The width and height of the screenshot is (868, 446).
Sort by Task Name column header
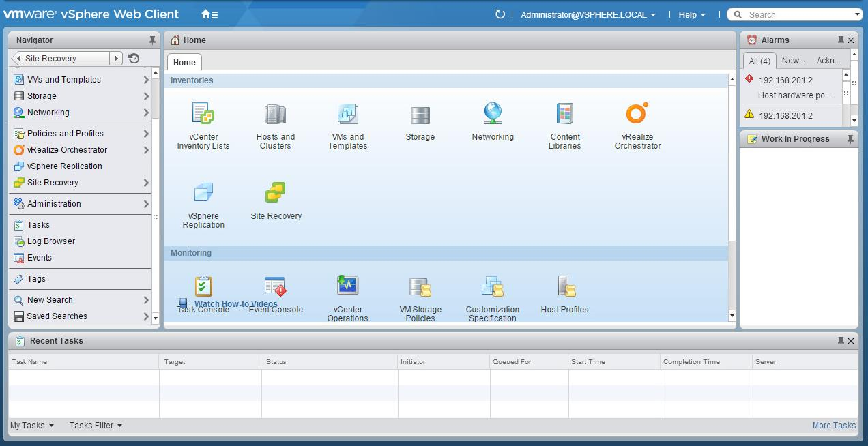(x=83, y=362)
